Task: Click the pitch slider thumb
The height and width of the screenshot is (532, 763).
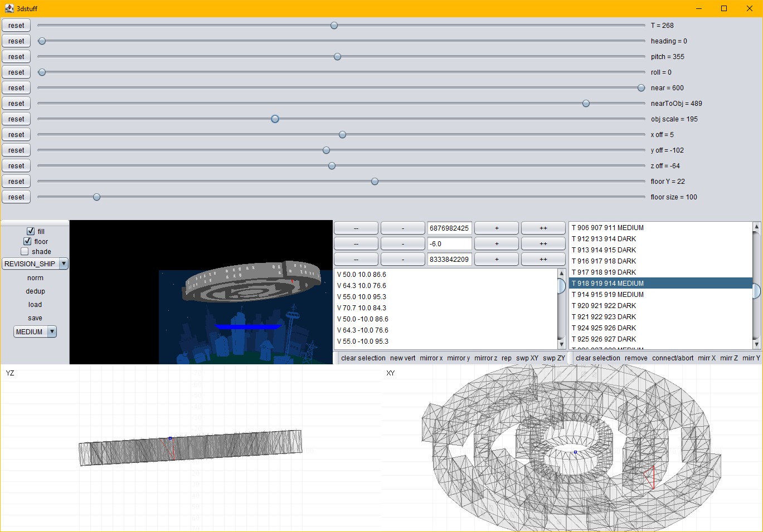Action: tap(337, 57)
